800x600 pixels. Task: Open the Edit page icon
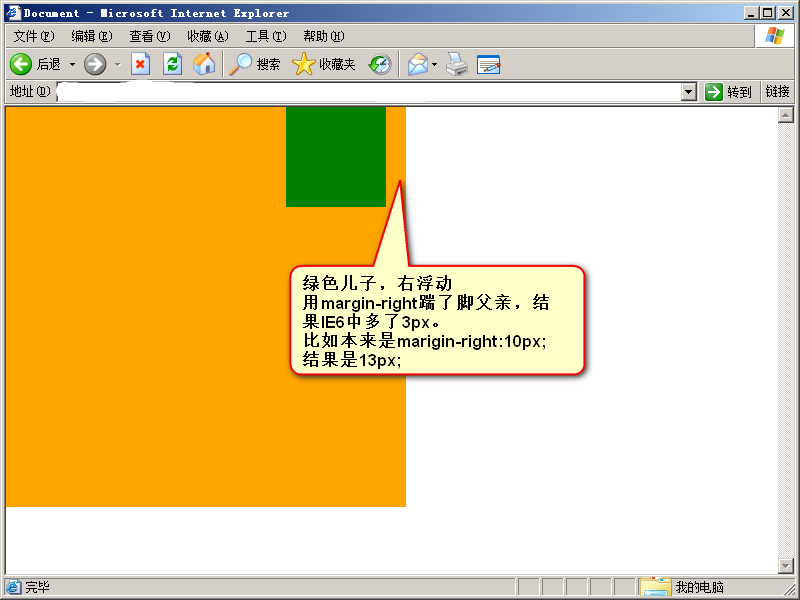pyautogui.click(x=488, y=65)
